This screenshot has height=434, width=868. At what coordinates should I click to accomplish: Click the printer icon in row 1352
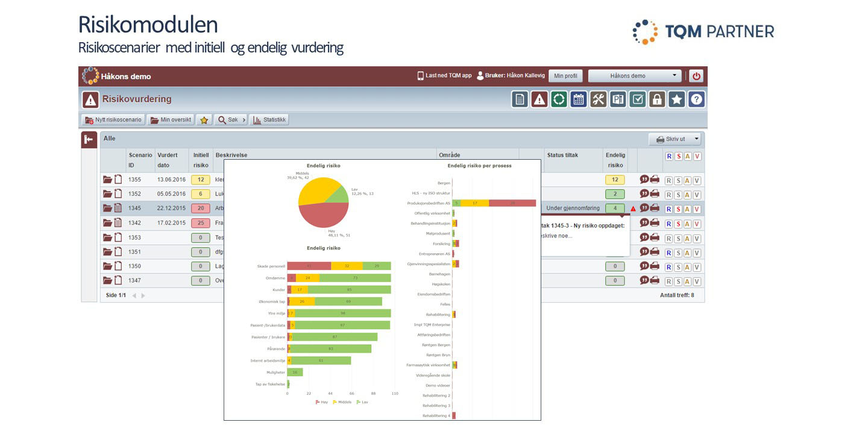coord(655,193)
